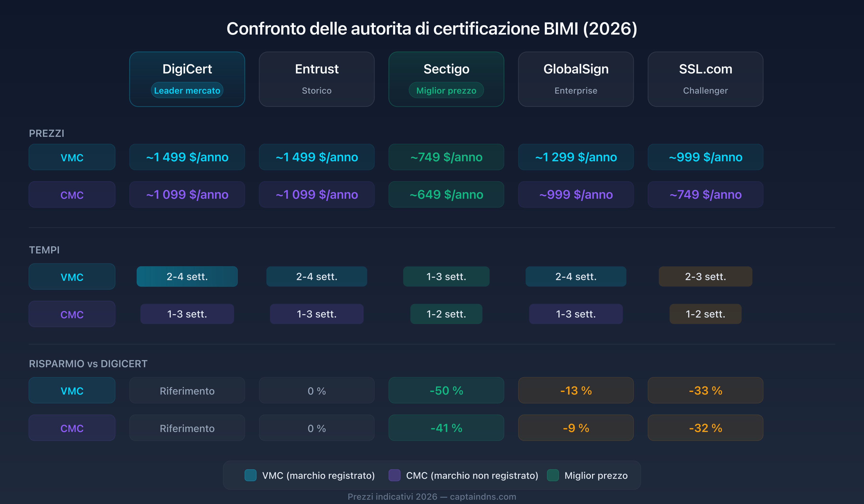
Task: Click Sectigo's -50 % savings cell
Action: click(x=446, y=390)
